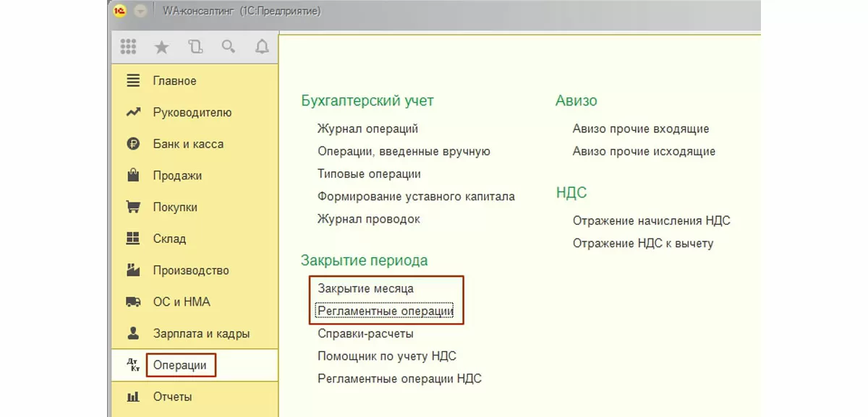Click the bar chart icon for Отчеты
This screenshot has width=868, height=417.
[x=133, y=397]
